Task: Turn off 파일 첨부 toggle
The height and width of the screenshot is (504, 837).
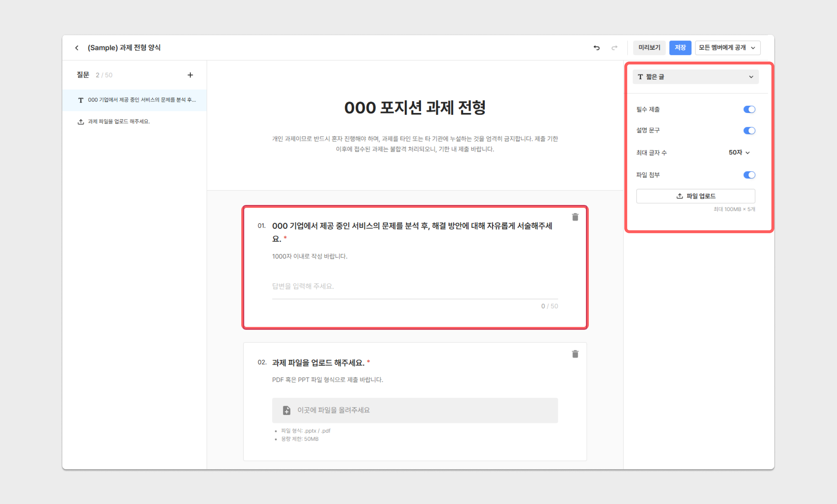Action: tap(749, 175)
